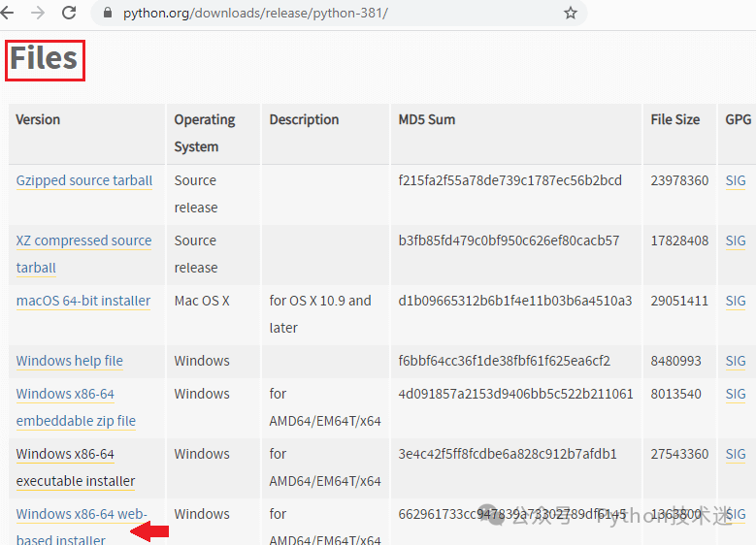Reload the Python release page

coord(69,13)
